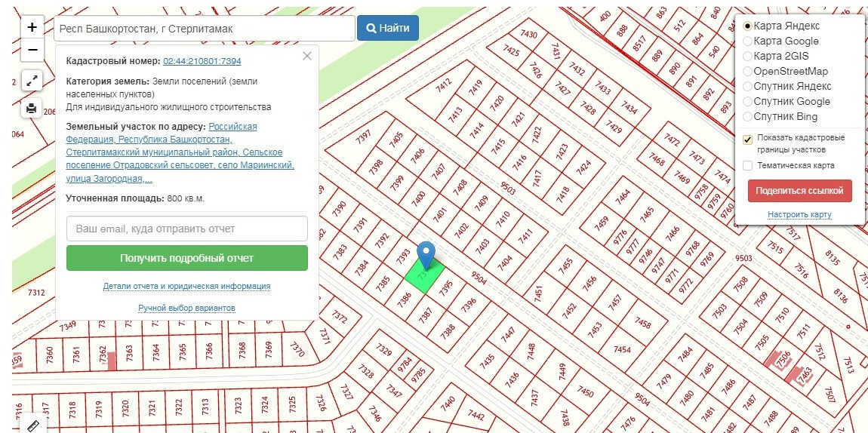Select Карта 2GIS map layer
The width and height of the screenshot is (868, 433).
pyautogui.click(x=747, y=56)
